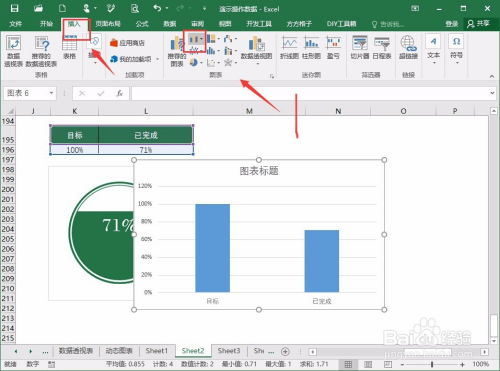Screen dimensions: 500x371
Task: Open the Office Store add-ins (应用商店)
Action: coord(127,43)
